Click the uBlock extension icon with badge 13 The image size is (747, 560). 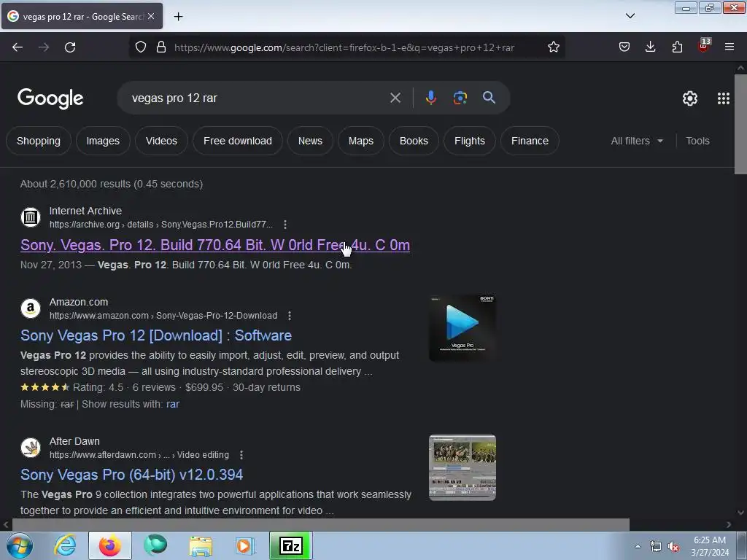coord(704,46)
